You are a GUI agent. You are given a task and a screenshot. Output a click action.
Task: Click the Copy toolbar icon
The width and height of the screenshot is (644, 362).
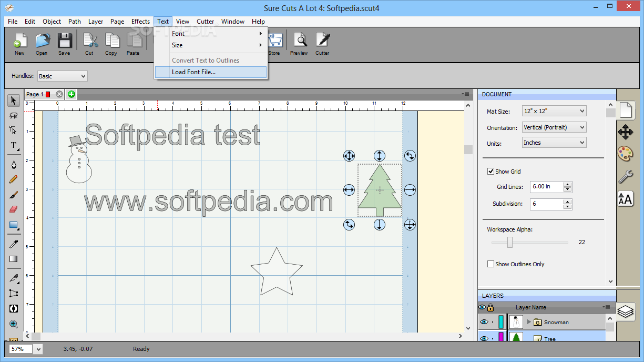pyautogui.click(x=111, y=43)
